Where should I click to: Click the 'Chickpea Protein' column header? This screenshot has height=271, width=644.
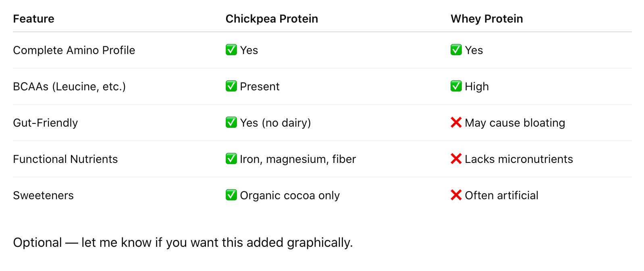(272, 19)
